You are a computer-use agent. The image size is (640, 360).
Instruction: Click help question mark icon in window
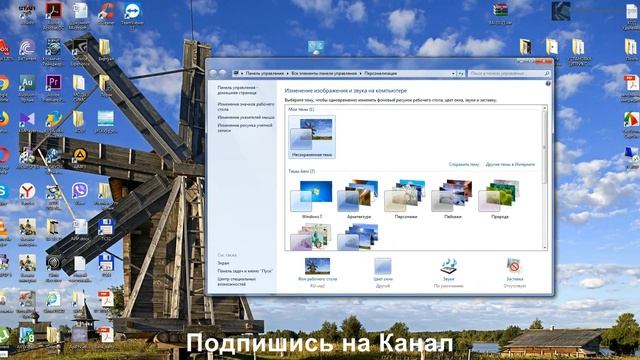pos(548,83)
